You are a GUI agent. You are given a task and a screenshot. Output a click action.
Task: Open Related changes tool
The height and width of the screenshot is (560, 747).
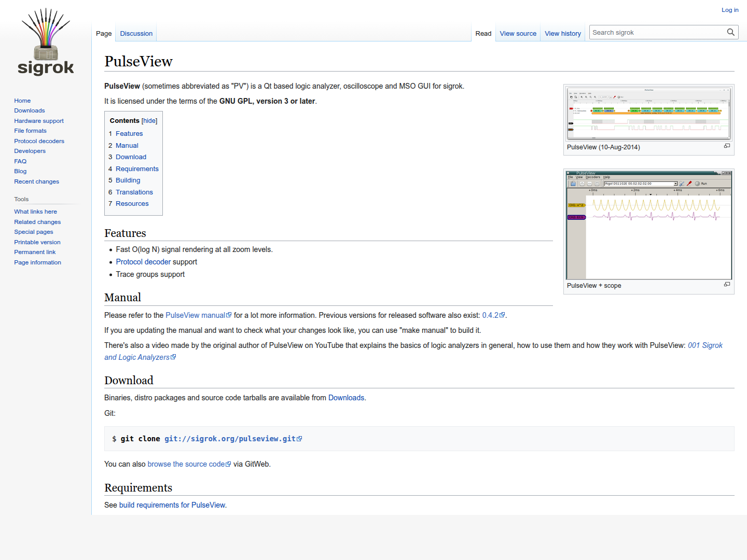coord(37,222)
